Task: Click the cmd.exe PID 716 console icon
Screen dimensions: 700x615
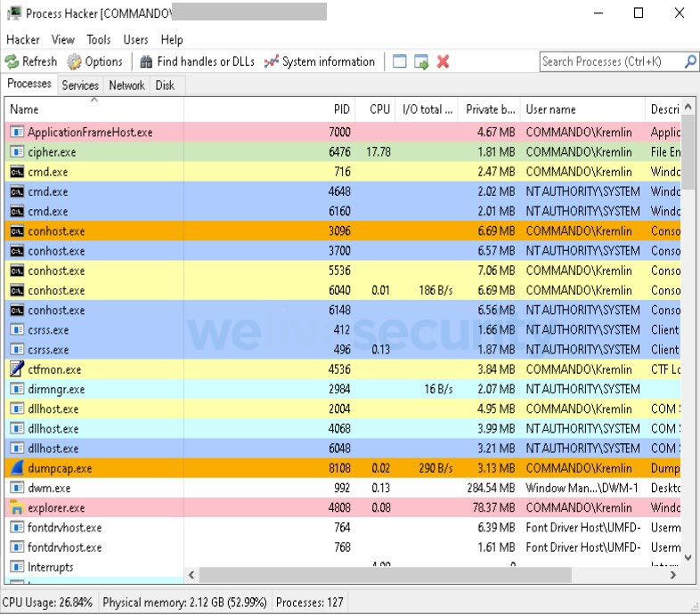Action: (x=17, y=172)
